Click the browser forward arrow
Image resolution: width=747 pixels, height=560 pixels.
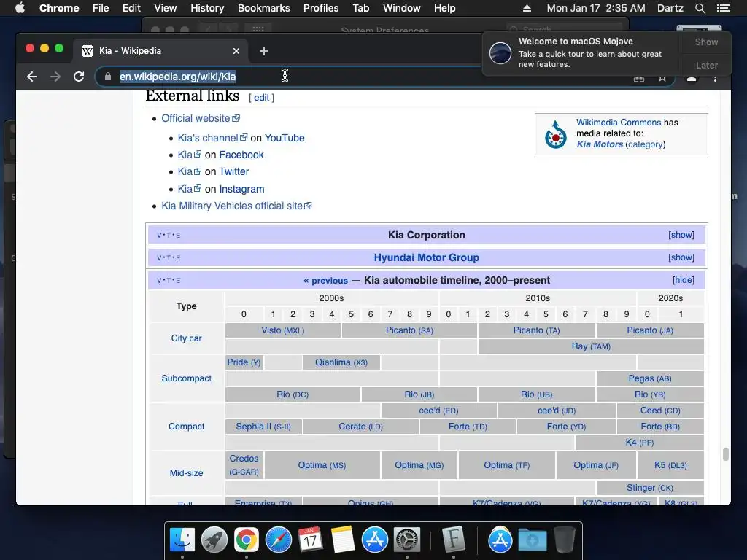55,77
